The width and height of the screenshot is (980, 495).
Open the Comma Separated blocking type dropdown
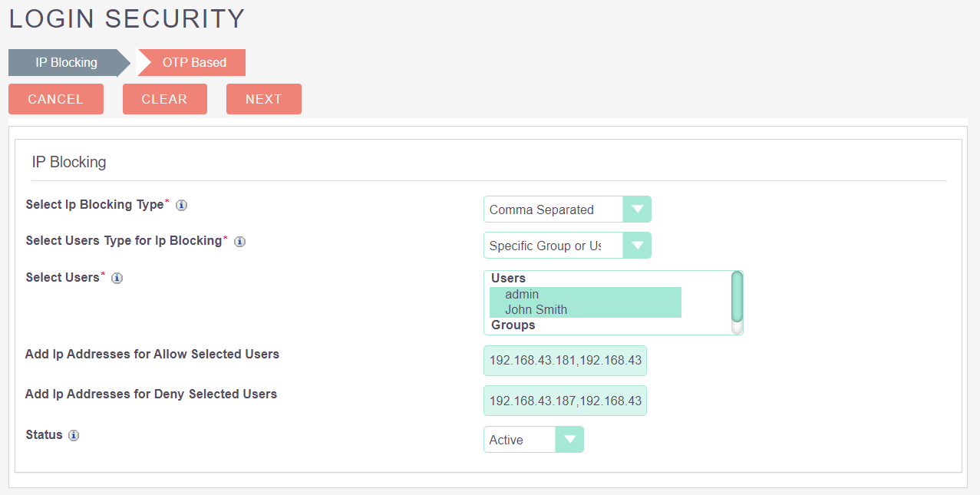567,210
